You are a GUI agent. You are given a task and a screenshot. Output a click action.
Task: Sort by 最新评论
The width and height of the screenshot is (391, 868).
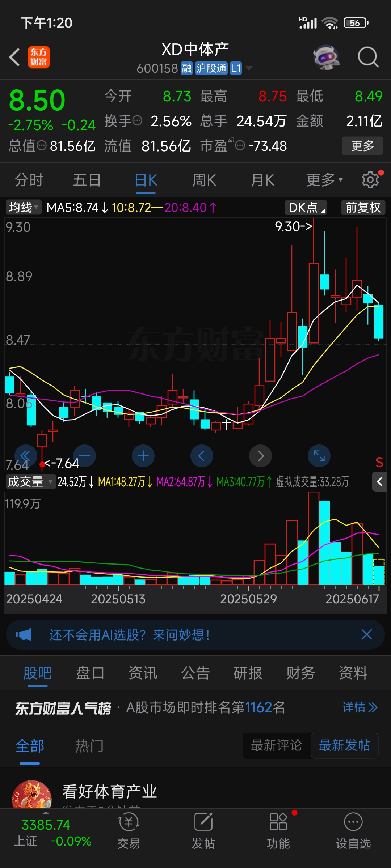coord(276,745)
